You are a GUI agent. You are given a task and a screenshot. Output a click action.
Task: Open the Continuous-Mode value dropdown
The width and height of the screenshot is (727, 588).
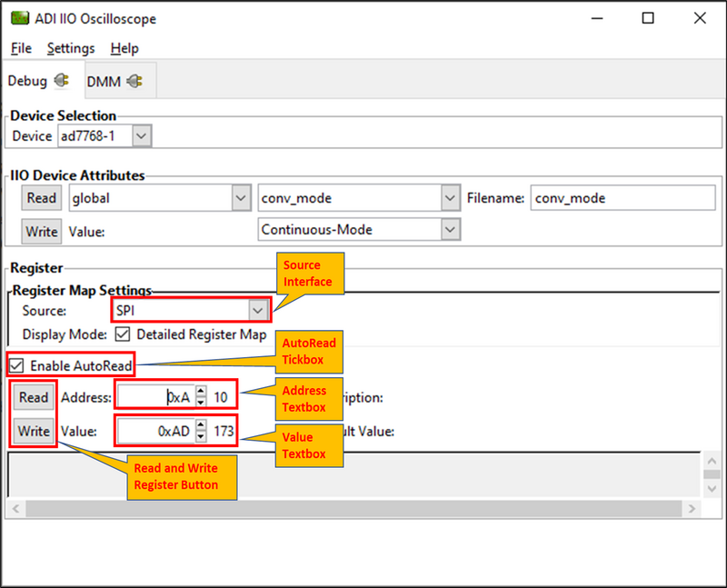coord(450,229)
